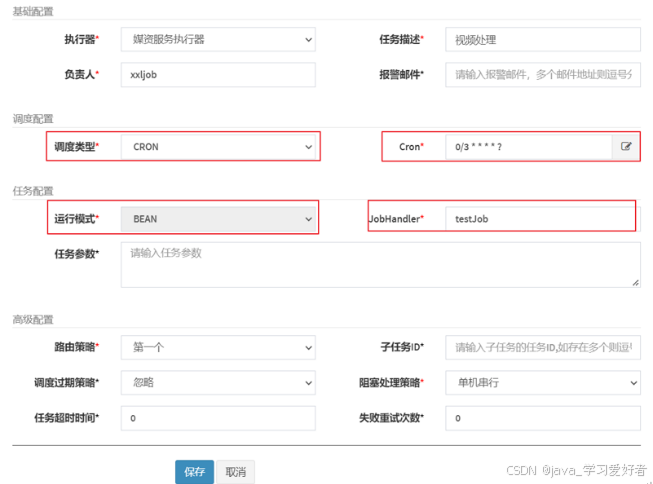653x484 pixels.
Task: Open the 路由策略 dropdown
Action: [x=218, y=347]
